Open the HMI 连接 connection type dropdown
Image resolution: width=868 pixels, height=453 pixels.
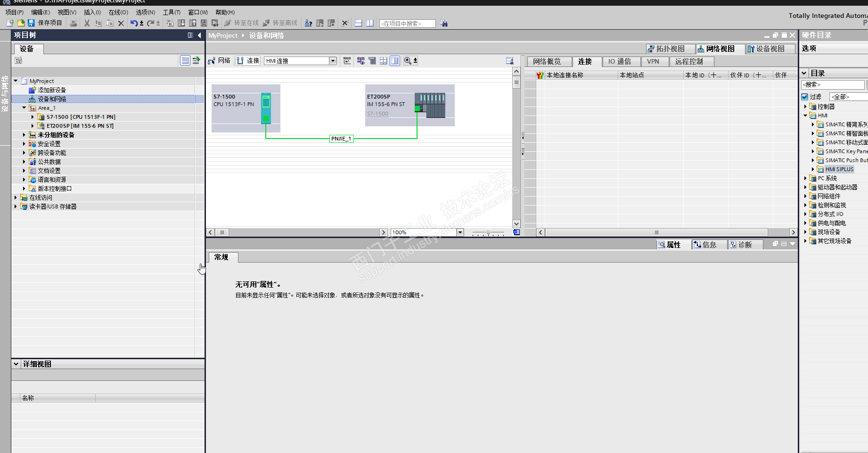[333, 61]
